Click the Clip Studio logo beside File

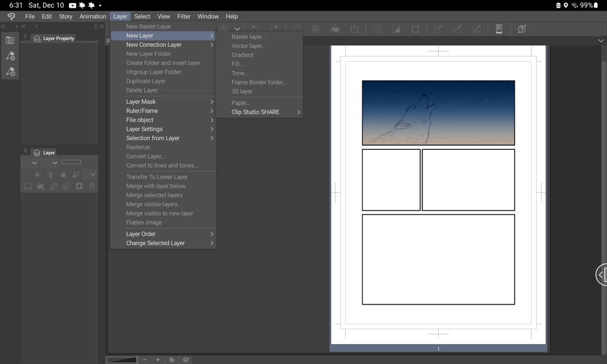(11, 16)
